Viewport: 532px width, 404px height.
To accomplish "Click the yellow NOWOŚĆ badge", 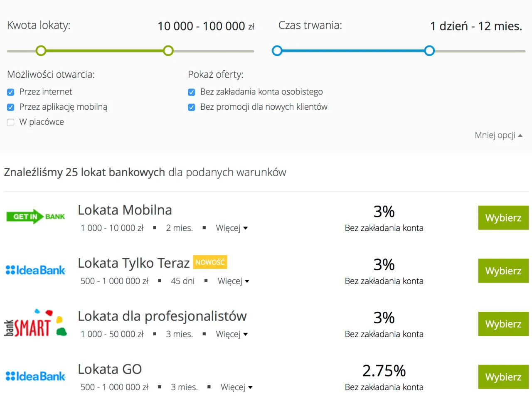I will pos(210,262).
